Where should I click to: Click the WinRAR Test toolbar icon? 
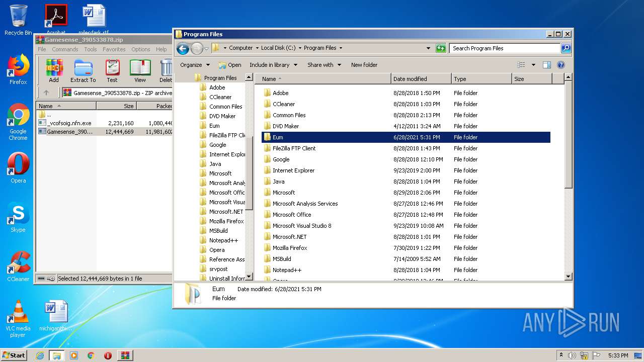(x=112, y=71)
